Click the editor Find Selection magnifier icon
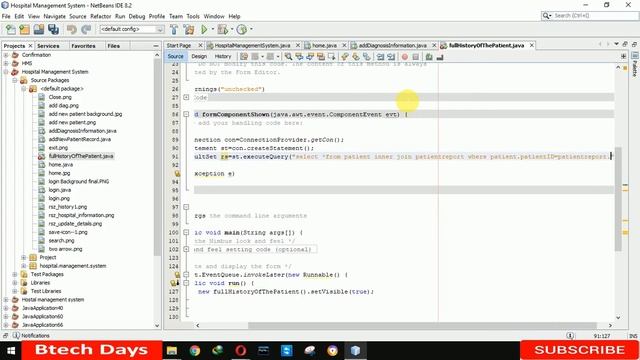The height and width of the screenshot is (360, 640). 288,57
